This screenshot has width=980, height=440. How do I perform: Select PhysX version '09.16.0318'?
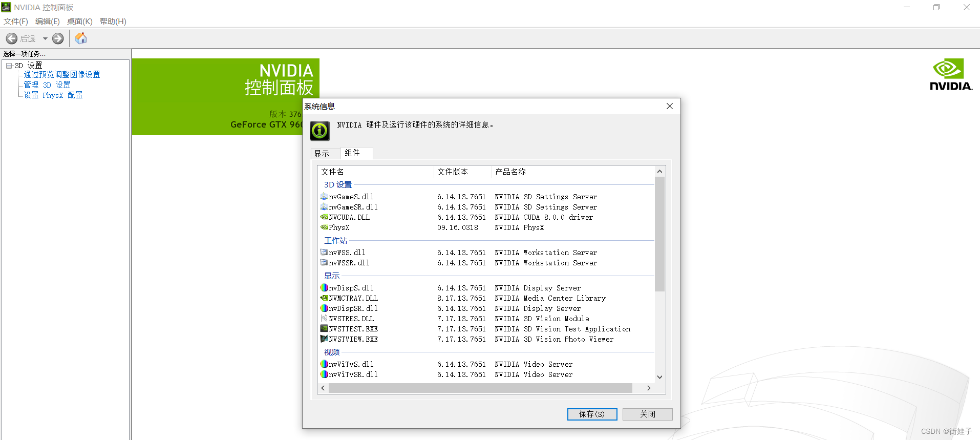point(458,228)
